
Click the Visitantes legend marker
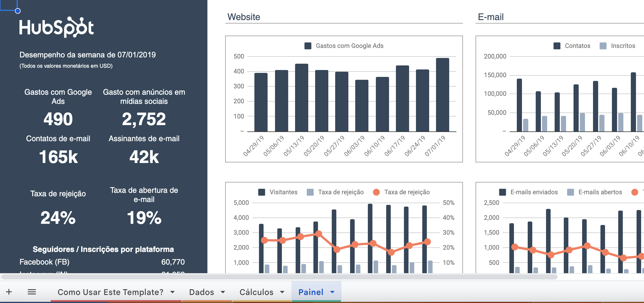tap(262, 192)
